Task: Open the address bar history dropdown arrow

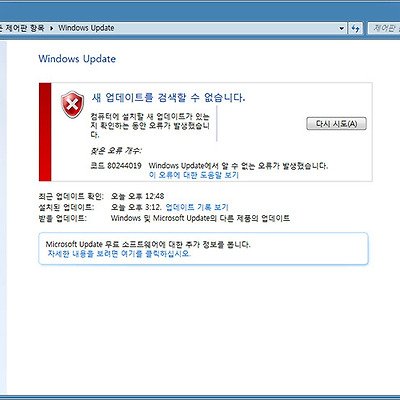Action: click(342, 28)
